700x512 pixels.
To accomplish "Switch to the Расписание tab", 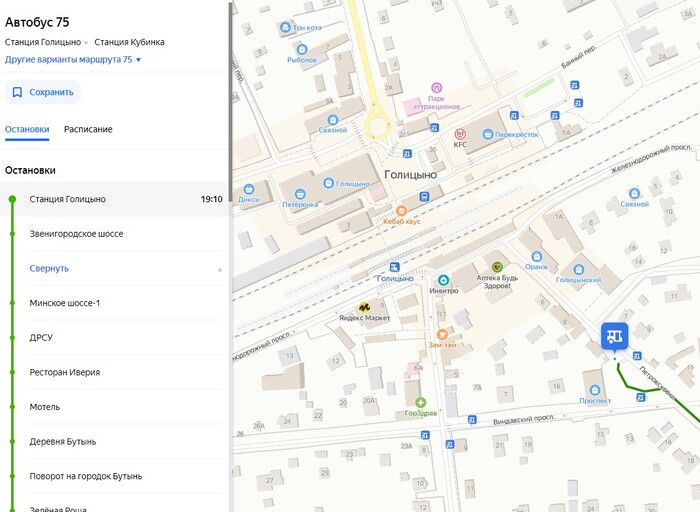I will click(x=88, y=129).
